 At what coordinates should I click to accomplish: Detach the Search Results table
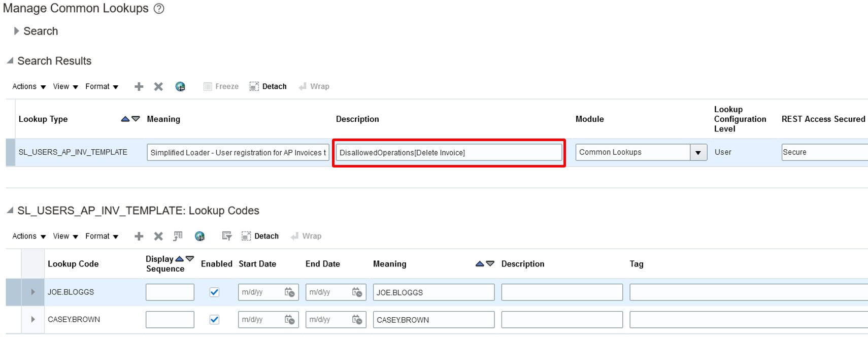click(268, 86)
